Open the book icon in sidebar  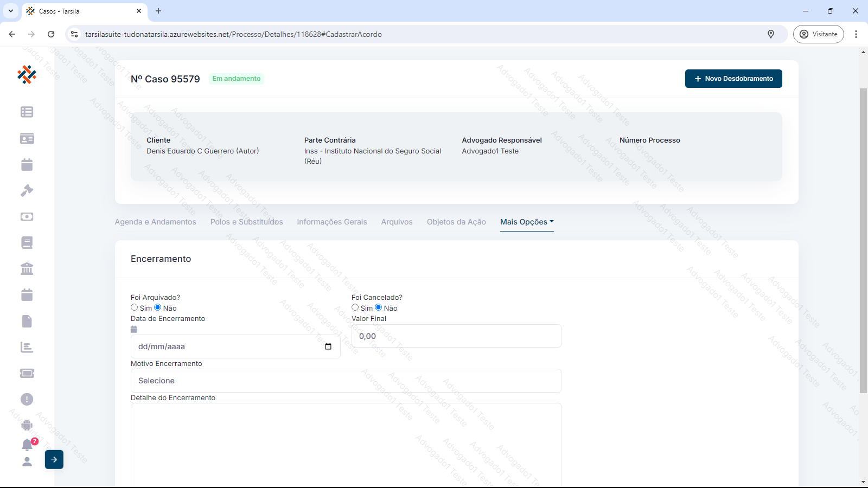click(x=27, y=243)
